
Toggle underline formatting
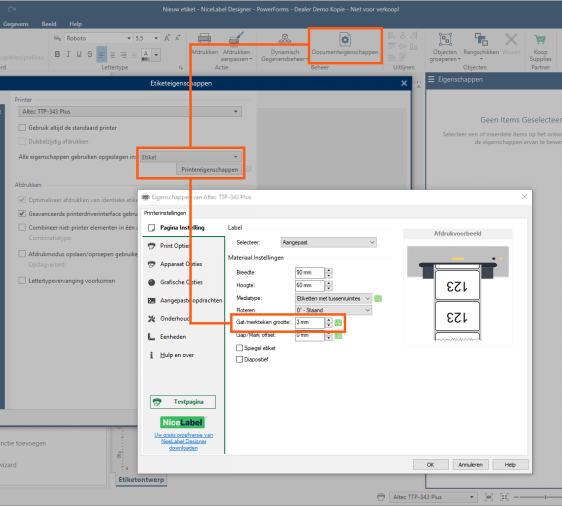click(79, 54)
